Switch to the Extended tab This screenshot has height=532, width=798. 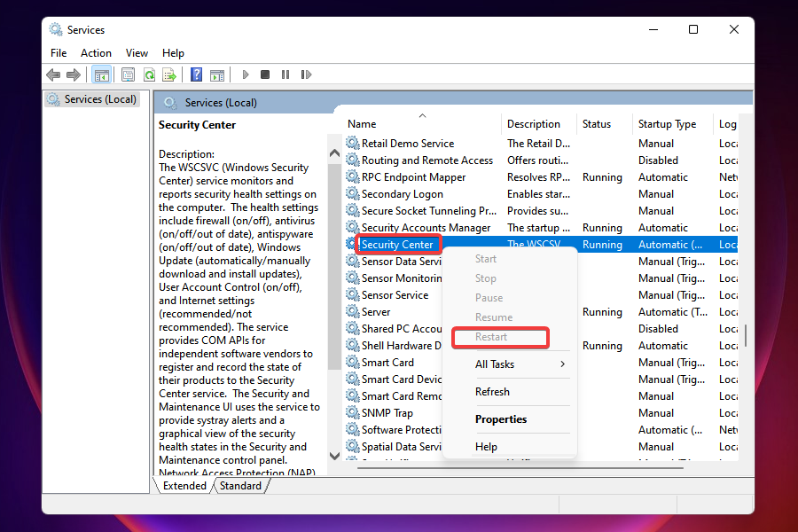[x=184, y=486]
